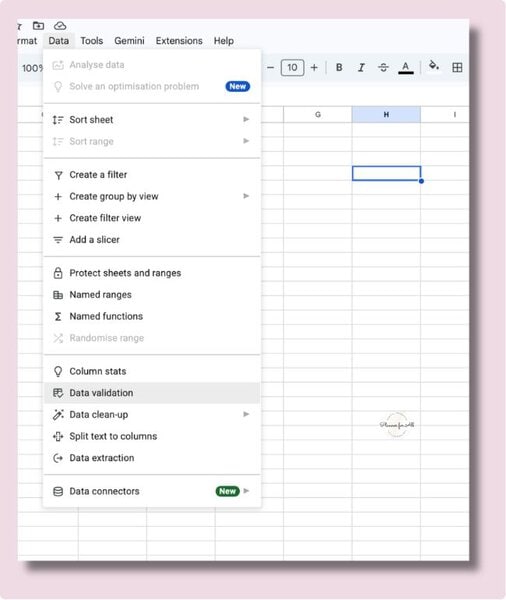The image size is (506, 600).
Task: Click the sigma icon for Named functions
Action: [x=58, y=316]
